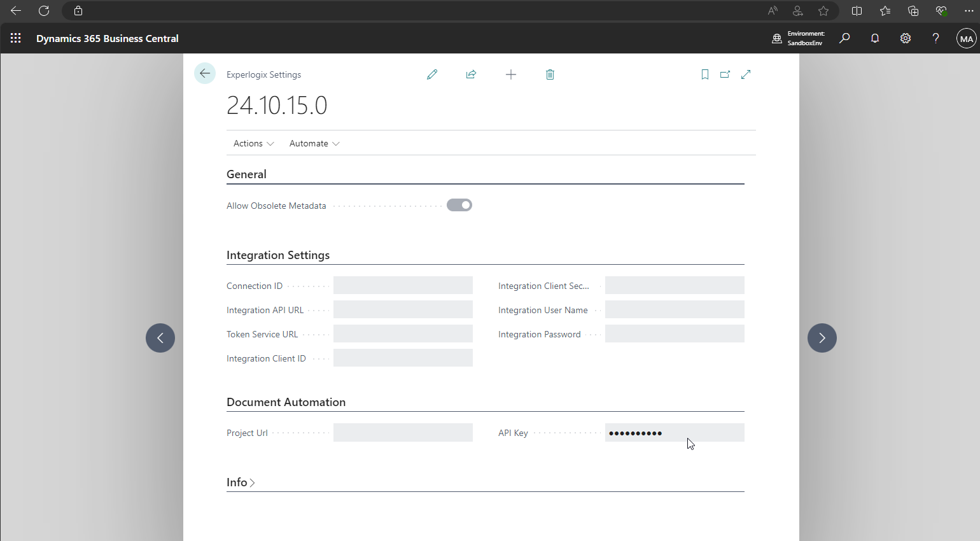Open read aloud icon in address bar

pyautogui.click(x=773, y=11)
